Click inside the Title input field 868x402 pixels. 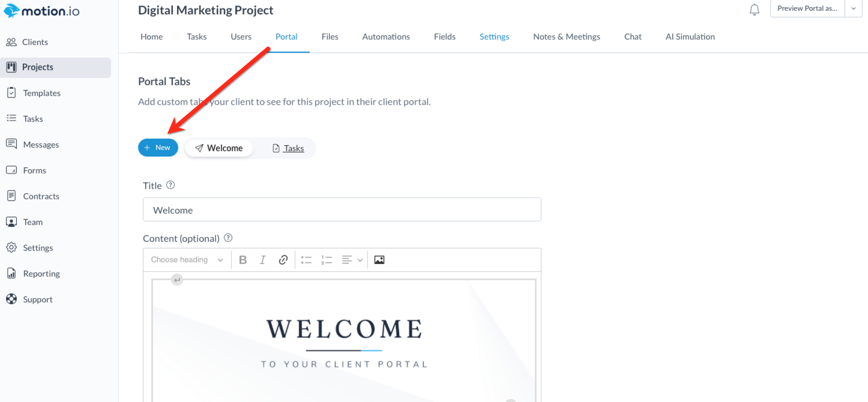pos(342,210)
